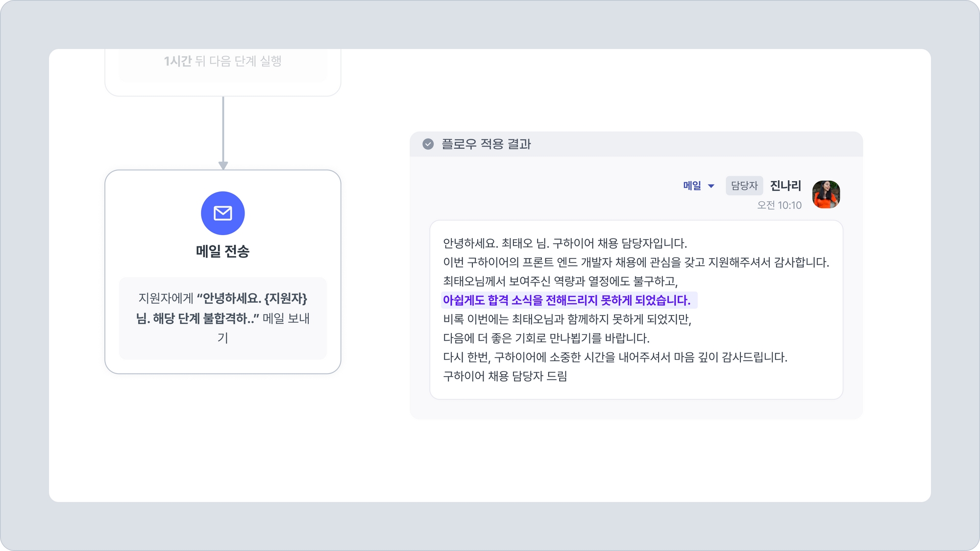Open the 메일 channel dropdown
The height and width of the screenshot is (551, 980).
tap(692, 186)
